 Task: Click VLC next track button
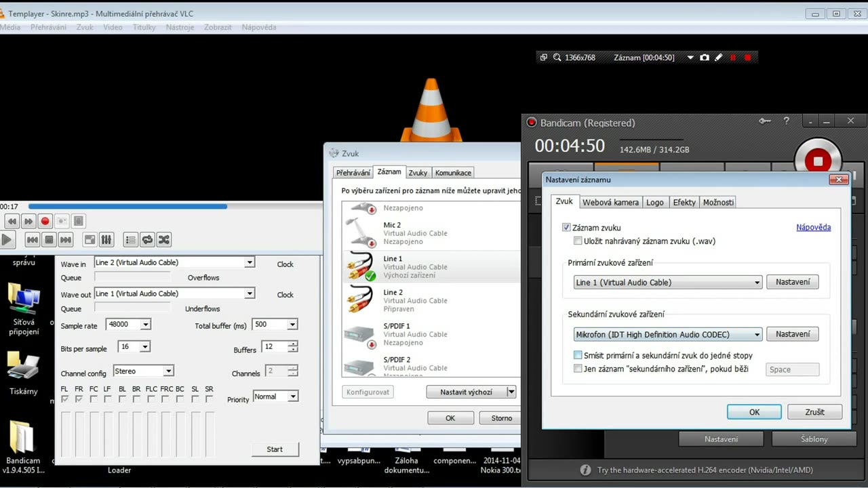66,239
